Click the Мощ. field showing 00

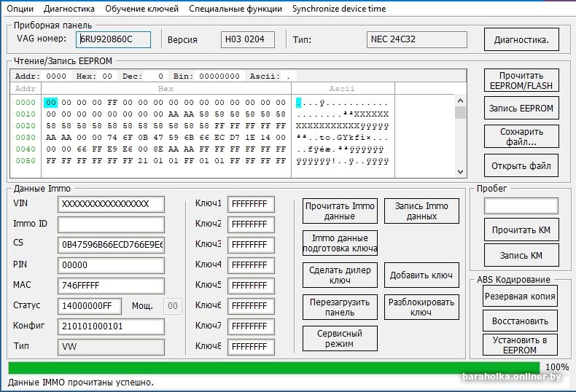(173, 306)
